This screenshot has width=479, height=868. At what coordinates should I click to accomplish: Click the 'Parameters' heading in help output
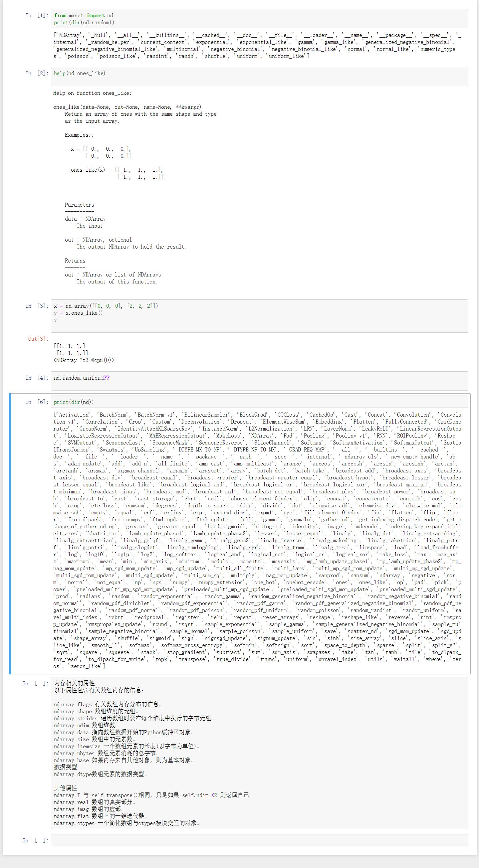pyautogui.click(x=80, y=205)
